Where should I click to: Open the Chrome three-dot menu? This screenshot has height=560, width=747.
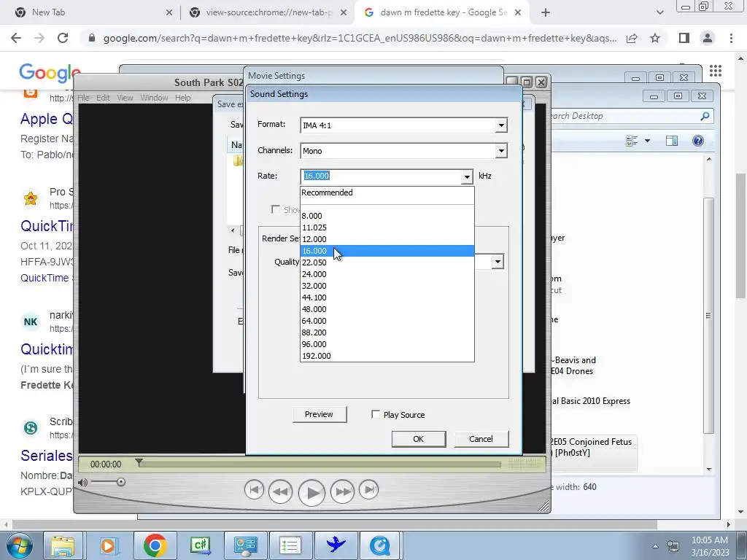(x=731, y=38)
